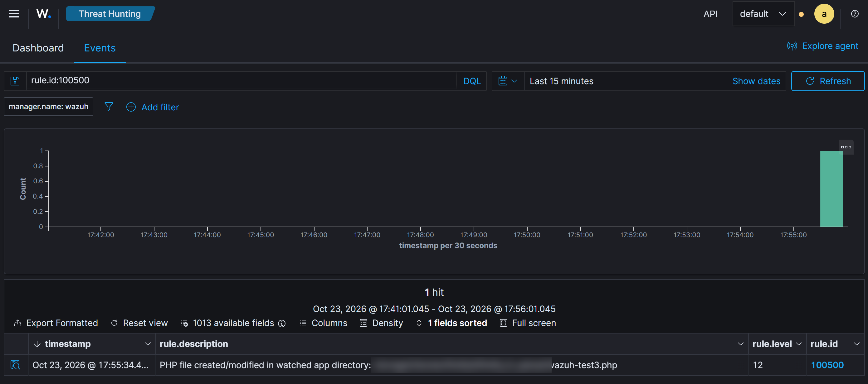Click the orange status indicator dot
868x384 pixels.
[x=801, y=14]
